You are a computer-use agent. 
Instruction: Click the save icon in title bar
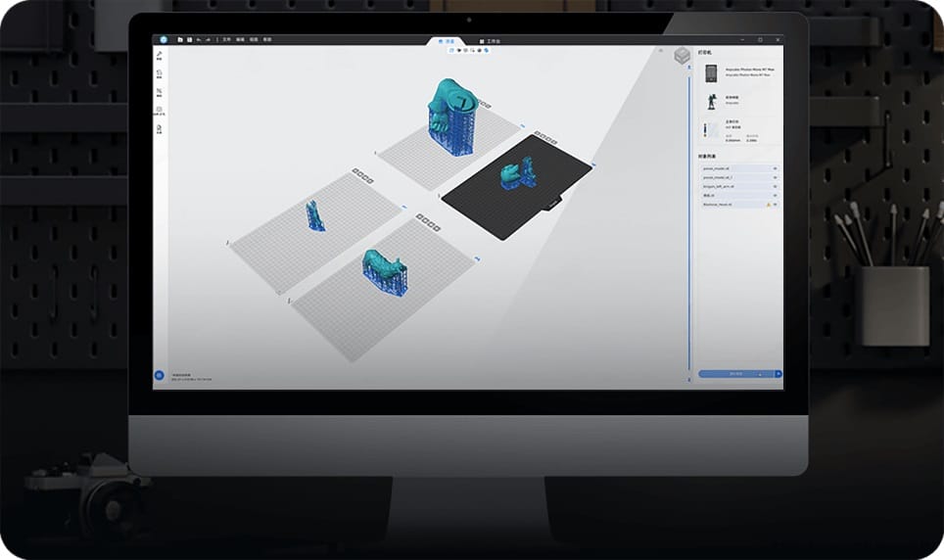(189, 39)
